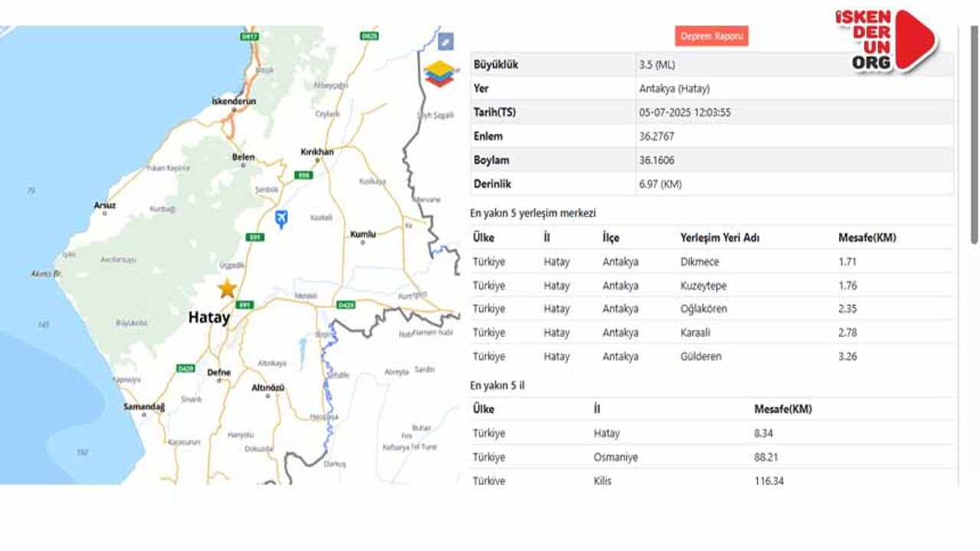Click the D817 road shield on map
This screenshot has width=980, height=551.
250,35
